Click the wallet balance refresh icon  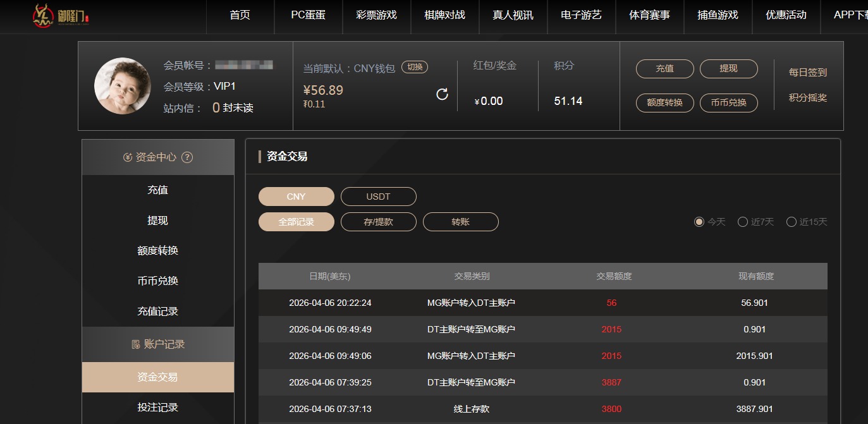click(441, 93)
